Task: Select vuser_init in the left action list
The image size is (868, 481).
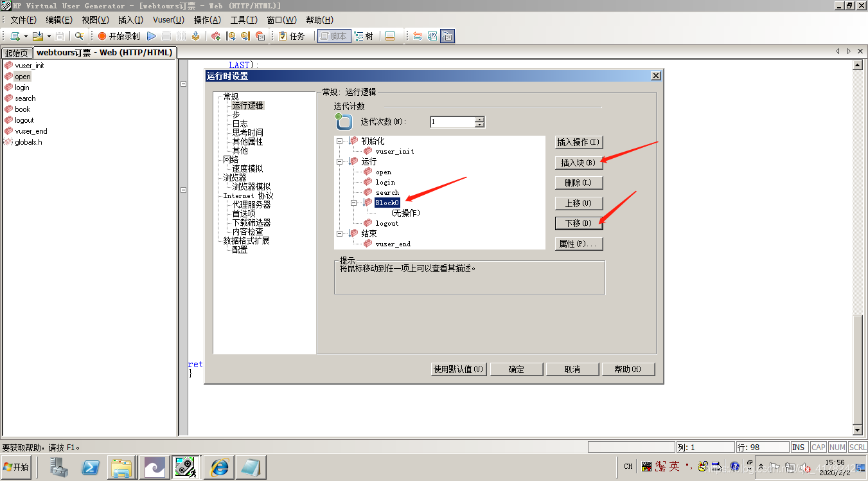Action: 30,66
